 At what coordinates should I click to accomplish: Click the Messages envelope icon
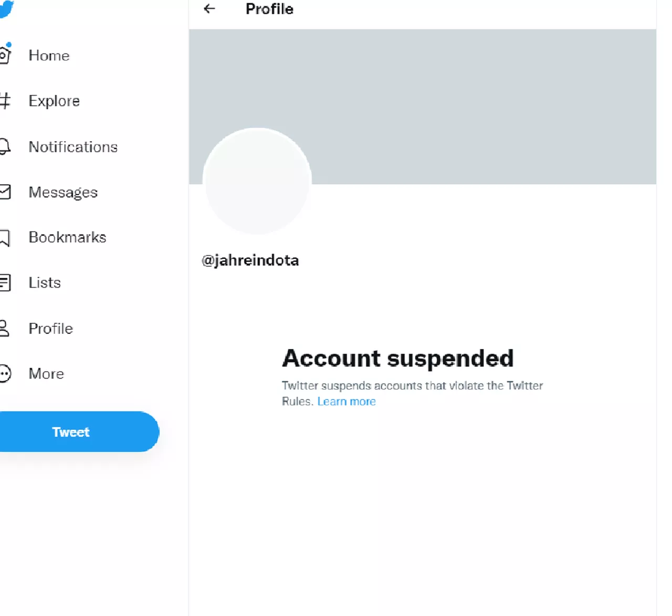coord(5,192)
